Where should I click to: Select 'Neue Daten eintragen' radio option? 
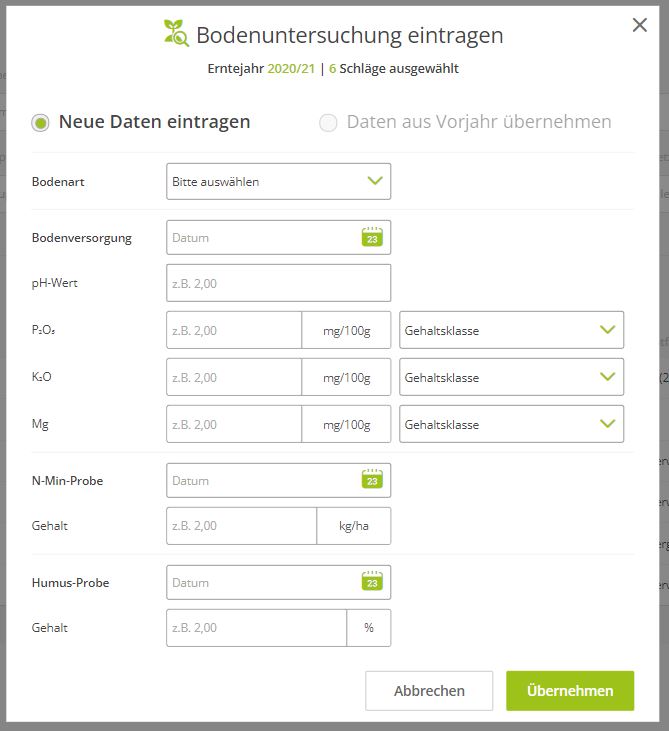tap(40, 123)
